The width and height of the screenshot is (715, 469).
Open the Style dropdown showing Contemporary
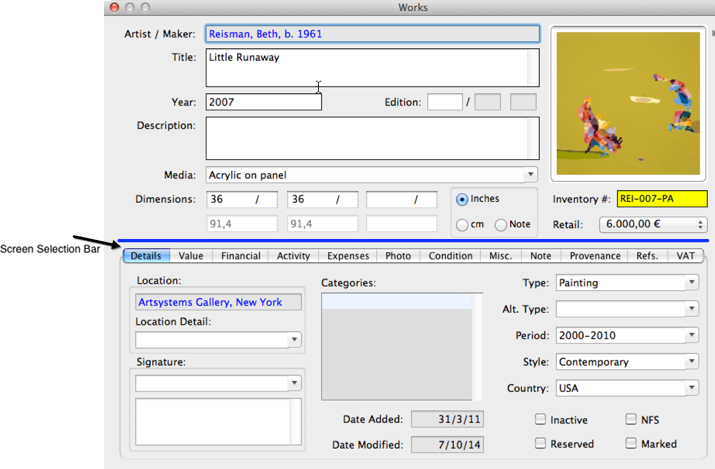[691, 362]
